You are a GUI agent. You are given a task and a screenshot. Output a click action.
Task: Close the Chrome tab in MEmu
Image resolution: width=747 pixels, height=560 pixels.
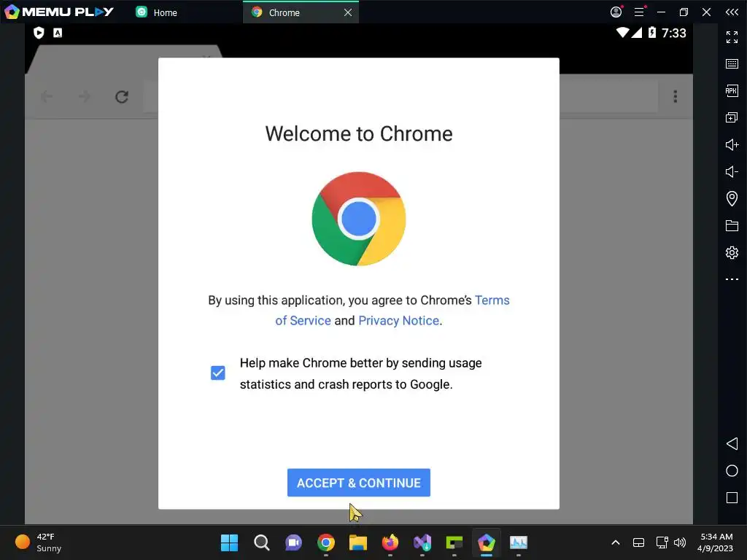[348, 12]
